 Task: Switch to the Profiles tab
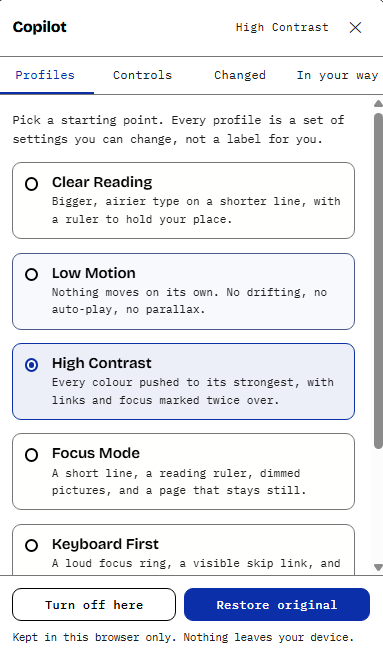click(x=45, y=75)
